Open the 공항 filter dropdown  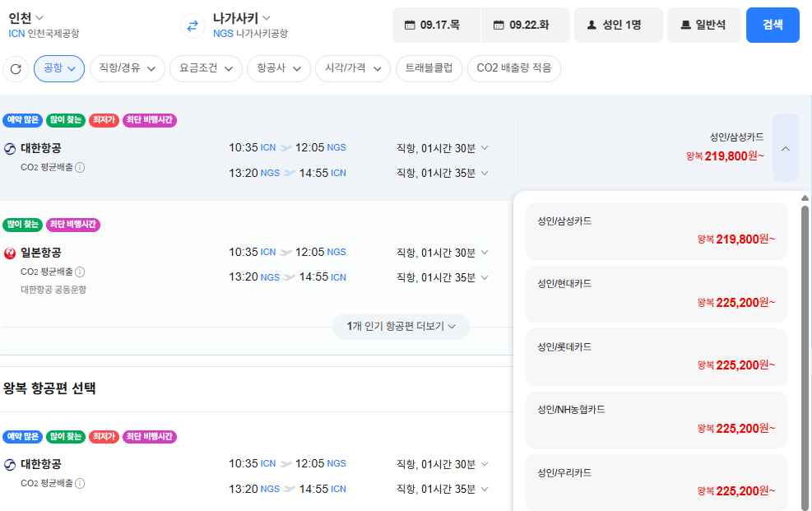tap(59, 68)
